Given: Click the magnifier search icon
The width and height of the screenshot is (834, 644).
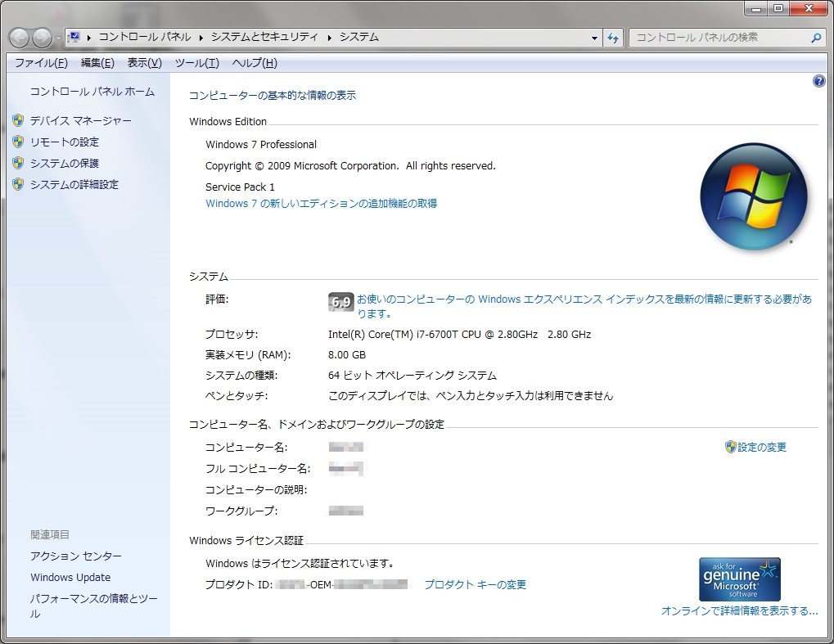Looking at the screenshot, I should [x=816, y=38].
